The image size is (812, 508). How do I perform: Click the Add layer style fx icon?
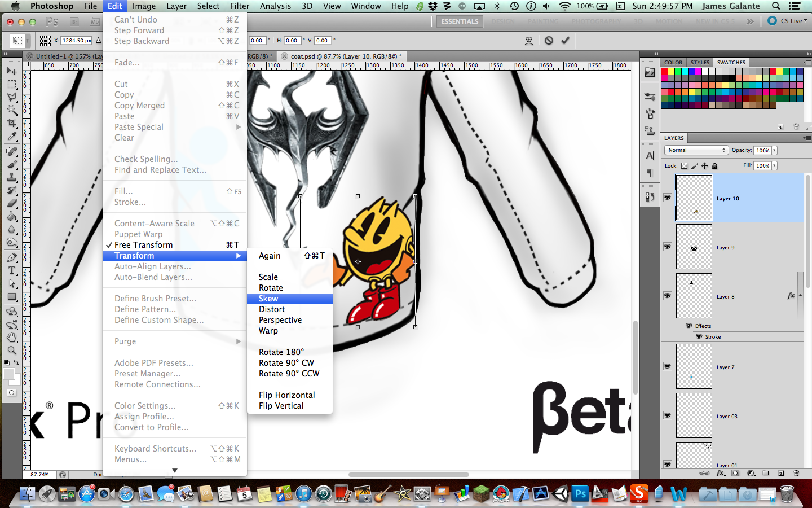tap(720, 473)
